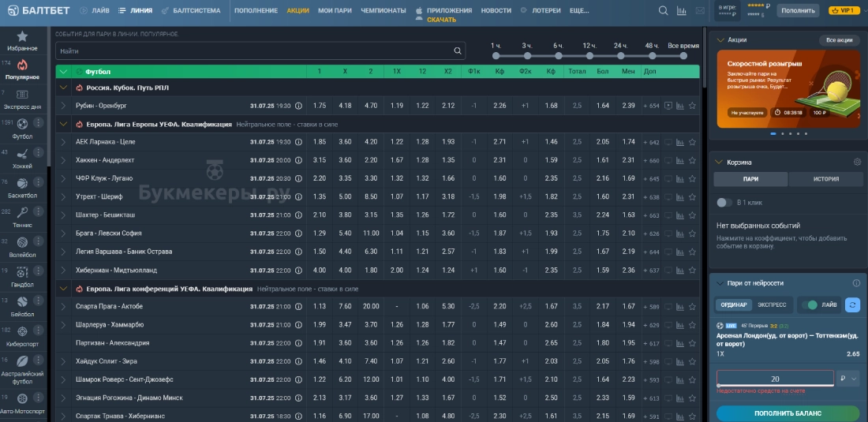Click the search magnifier in top bar
This screenshot has height=422, width=868.
(x=663, y=10)
